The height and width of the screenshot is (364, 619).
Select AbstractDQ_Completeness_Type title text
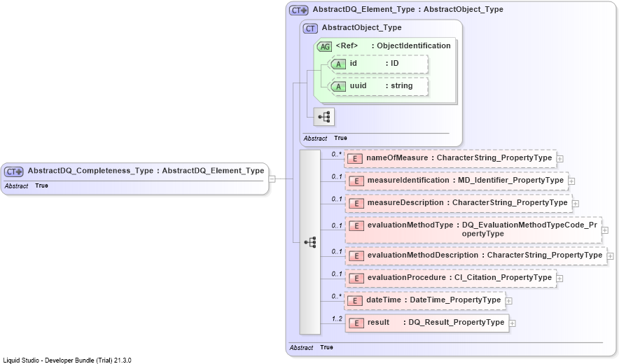146,171
